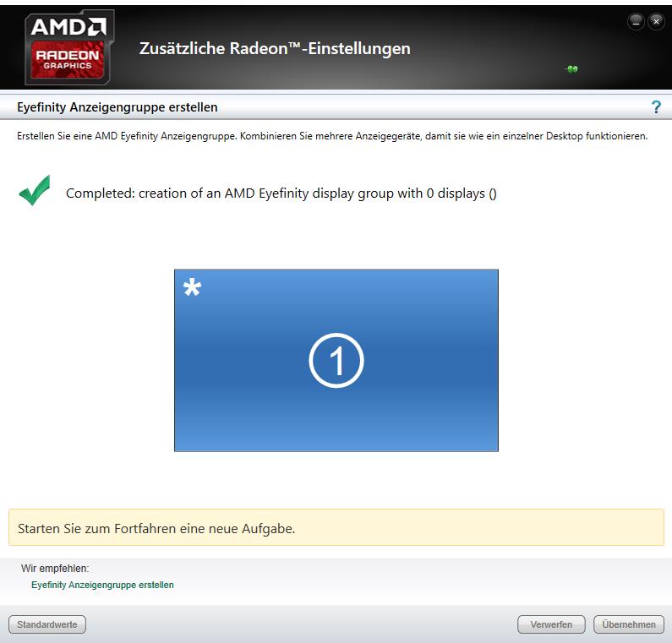Minimize the Radeon settings window
The image size is (672, 643).
(x=636, y=21)
